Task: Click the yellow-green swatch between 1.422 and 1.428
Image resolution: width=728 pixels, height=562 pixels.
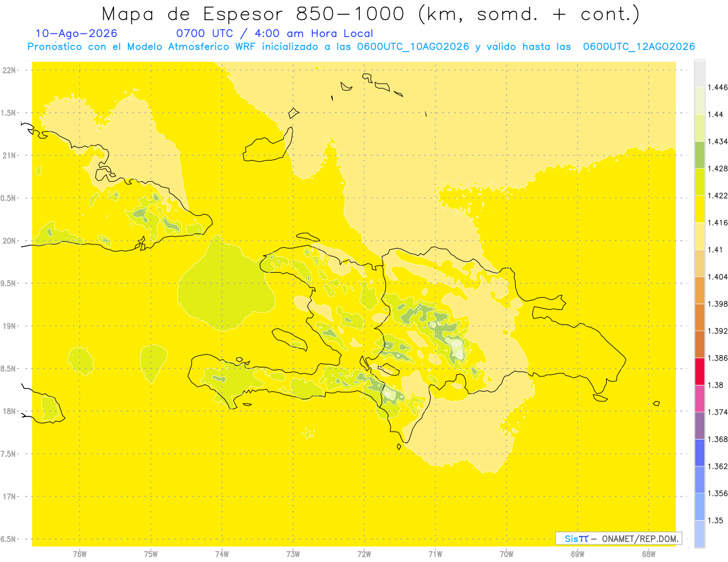Action: coord(699,182)
